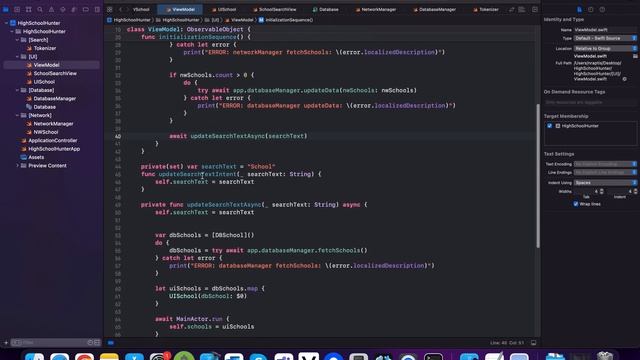Adjust the Tab width stepper
Viewport: 640px width, 360px height.
[602, 191]
